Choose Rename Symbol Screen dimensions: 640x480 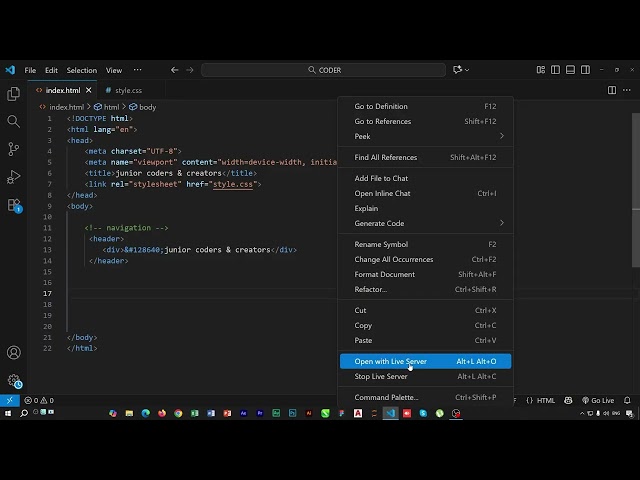click(x=425, y=244)
